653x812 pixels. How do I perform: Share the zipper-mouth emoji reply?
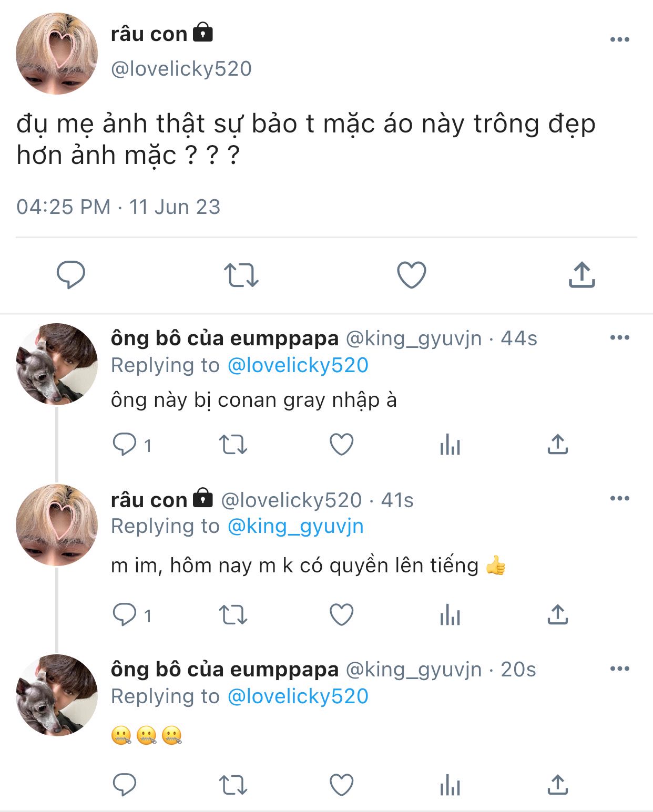click(558, 785)
